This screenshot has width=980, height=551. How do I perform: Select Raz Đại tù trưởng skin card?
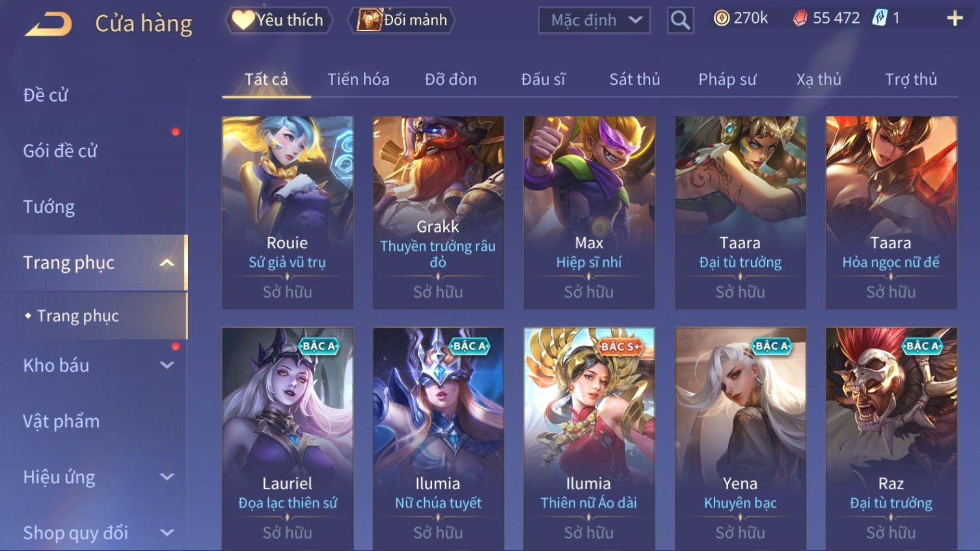(x=891, y=438)
